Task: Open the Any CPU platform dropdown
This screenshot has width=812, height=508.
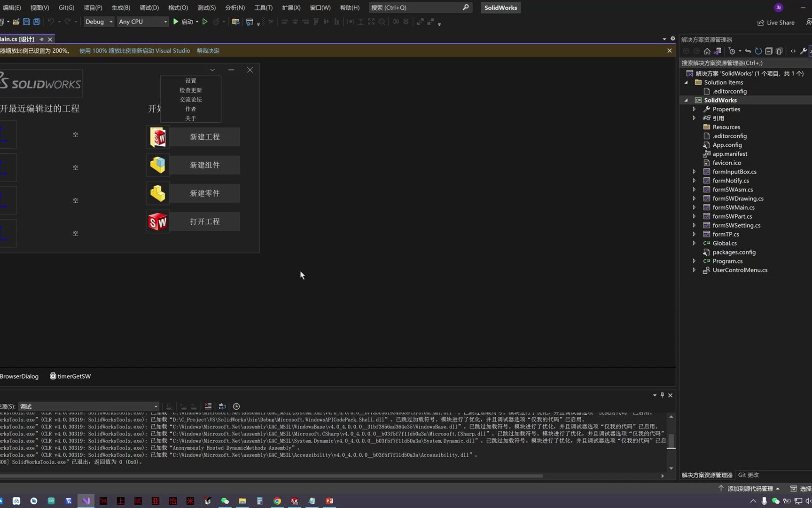Action: pos(143,22)
